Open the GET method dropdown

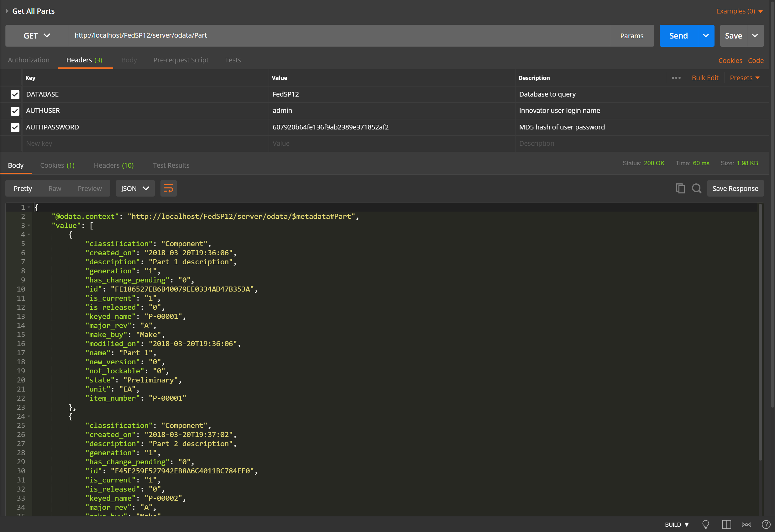click(x=37, y=36)
